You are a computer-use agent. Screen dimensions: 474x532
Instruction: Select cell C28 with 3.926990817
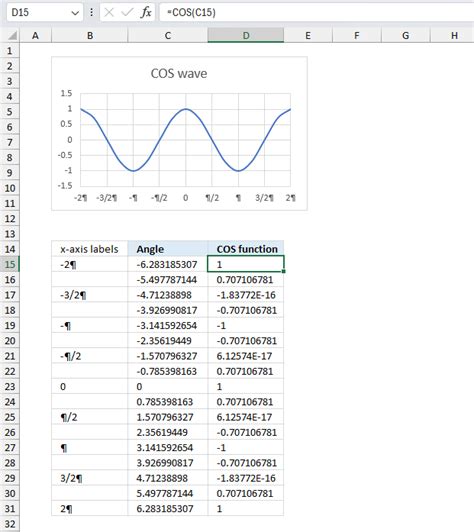pyautogui.click(x=168, y=463)
